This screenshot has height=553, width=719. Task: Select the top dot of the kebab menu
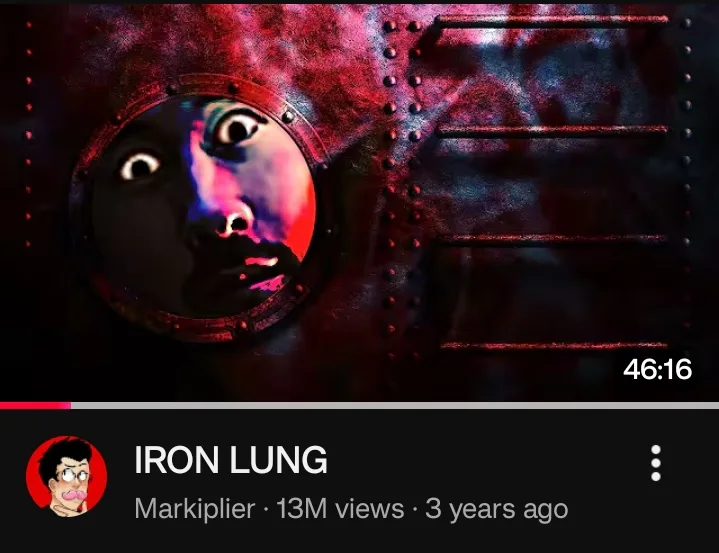pyautogui.click(x=656, y=449)
